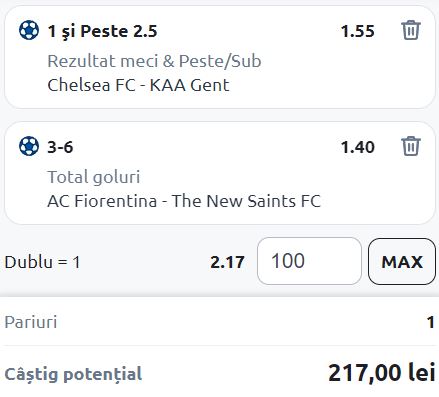Click the 1.40 odds value
The height and width of the screenshot is (397, 439).
[x=358, y=147]
